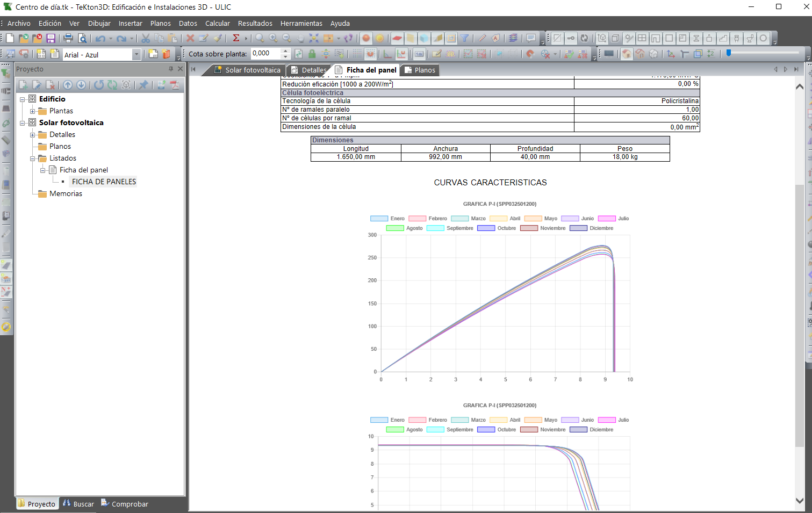Click the slider handle in top-right toolbar
Screen dimensions: 812x513
pyautogui.click(x=729, y=53)
